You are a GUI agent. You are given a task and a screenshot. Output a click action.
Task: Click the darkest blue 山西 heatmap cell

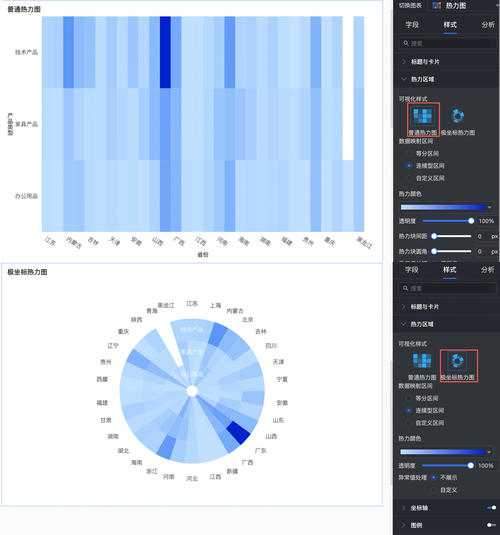(165, 52)
